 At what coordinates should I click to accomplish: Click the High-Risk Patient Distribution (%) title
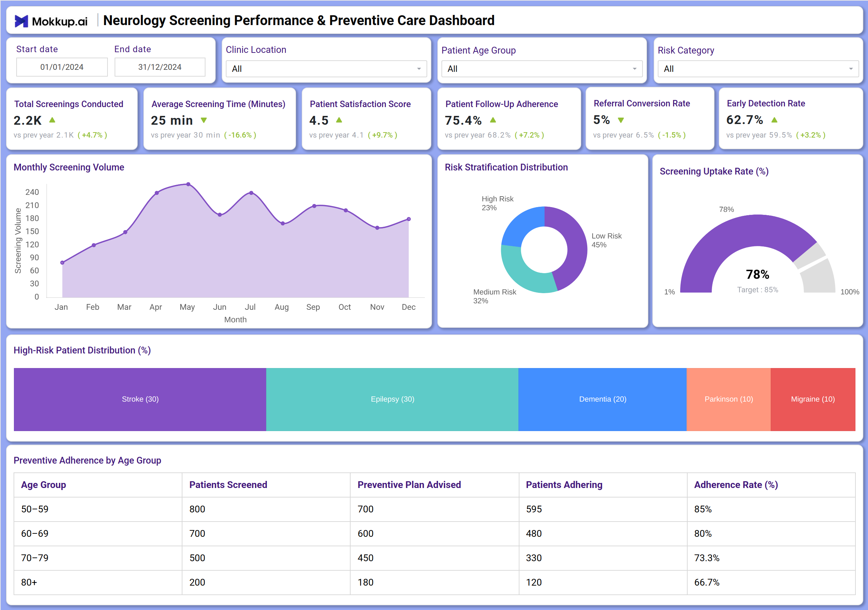[x=82, y=350]
